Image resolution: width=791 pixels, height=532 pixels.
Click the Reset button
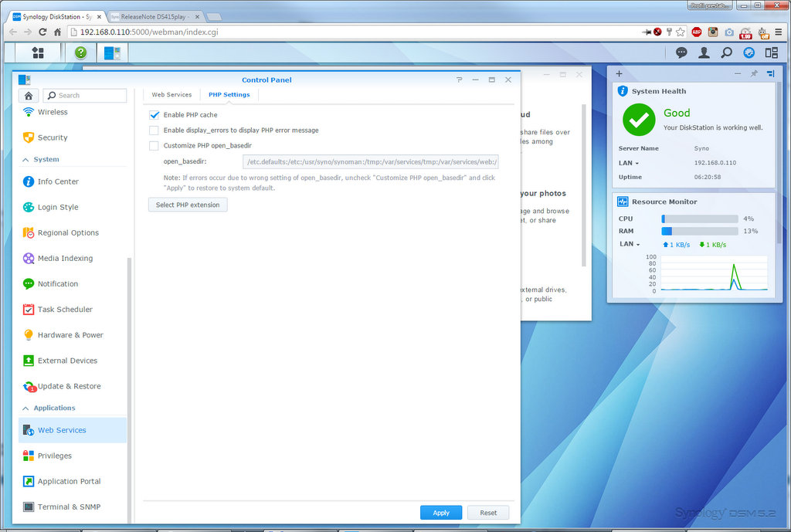pos(488,513)
